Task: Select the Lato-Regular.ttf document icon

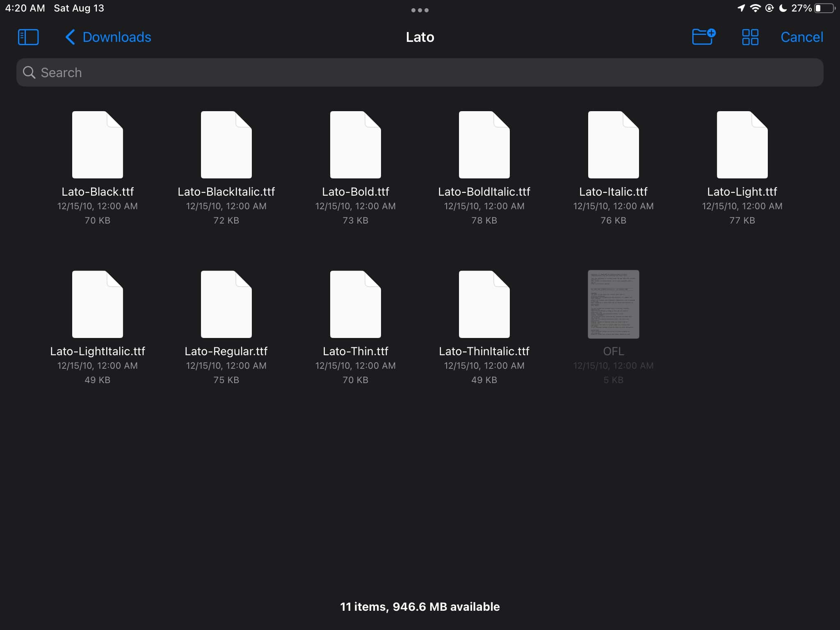Action: point(226,304)
